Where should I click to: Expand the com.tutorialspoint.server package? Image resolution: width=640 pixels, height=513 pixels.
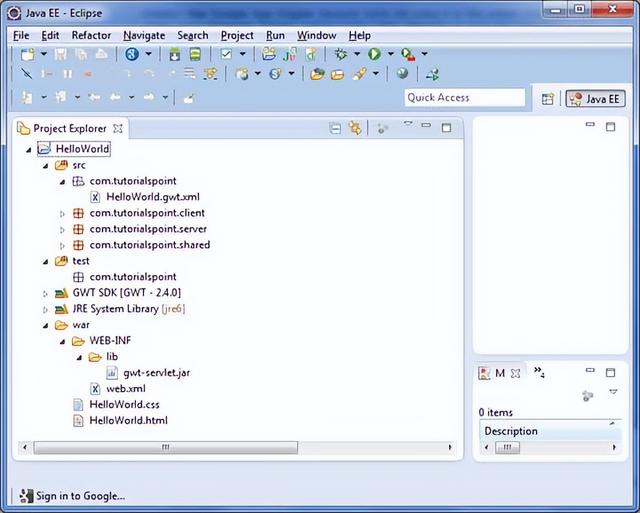(62, 230)
